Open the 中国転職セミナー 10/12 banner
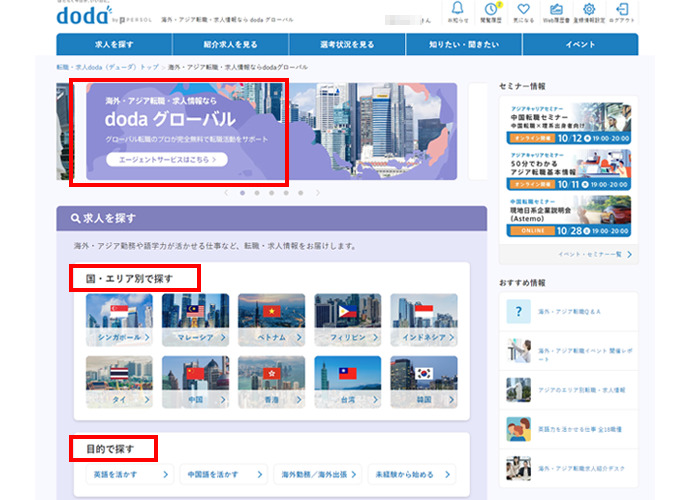Viewport: 690px width, 500px height. point(569,123)
